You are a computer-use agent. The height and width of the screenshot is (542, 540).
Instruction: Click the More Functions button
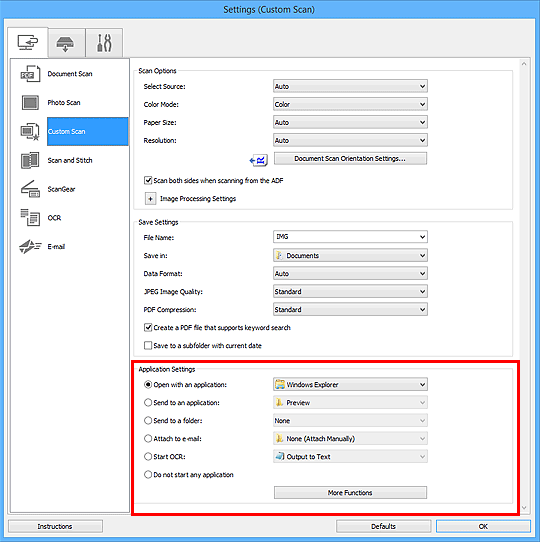point(350,493)
